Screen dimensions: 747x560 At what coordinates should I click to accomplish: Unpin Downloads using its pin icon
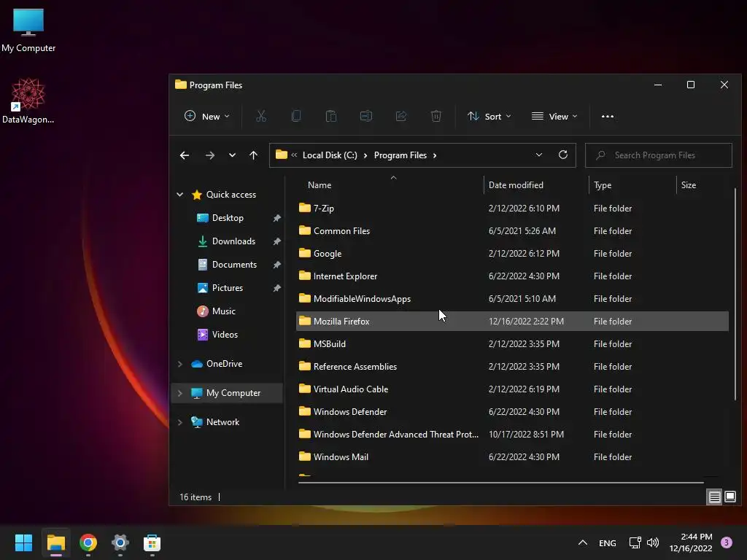(x=276, y=241)
